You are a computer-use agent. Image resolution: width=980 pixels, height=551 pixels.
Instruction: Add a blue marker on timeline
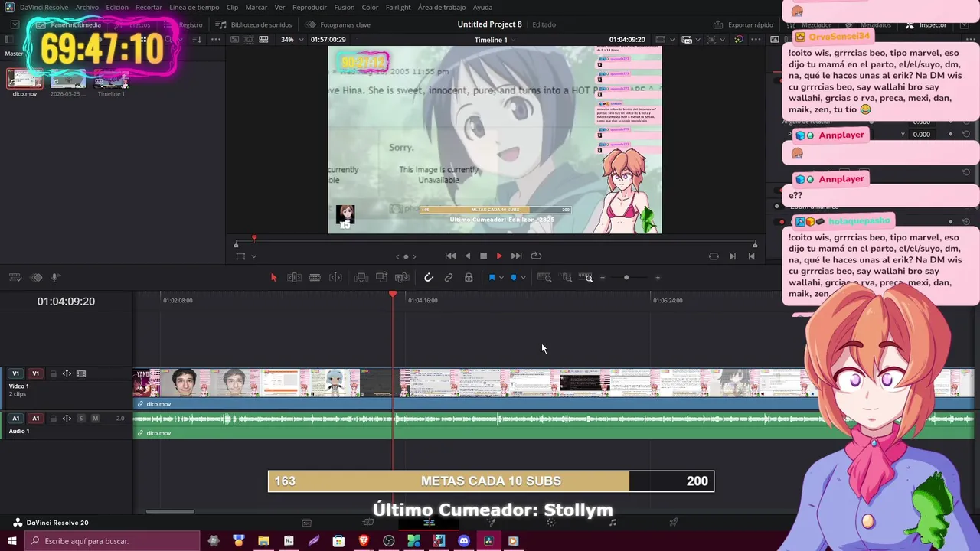[514, 278]
